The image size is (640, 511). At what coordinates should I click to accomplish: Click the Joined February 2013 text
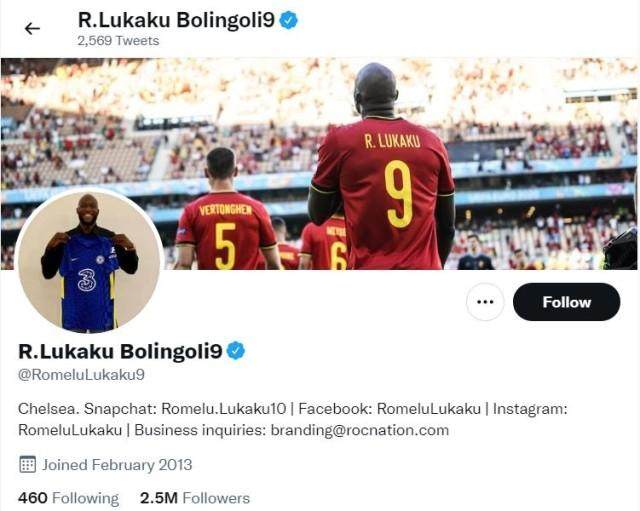click(117, 464)
